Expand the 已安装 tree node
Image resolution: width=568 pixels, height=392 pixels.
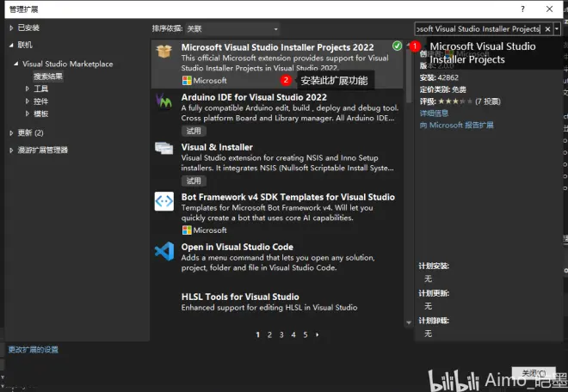pos(11,28)
